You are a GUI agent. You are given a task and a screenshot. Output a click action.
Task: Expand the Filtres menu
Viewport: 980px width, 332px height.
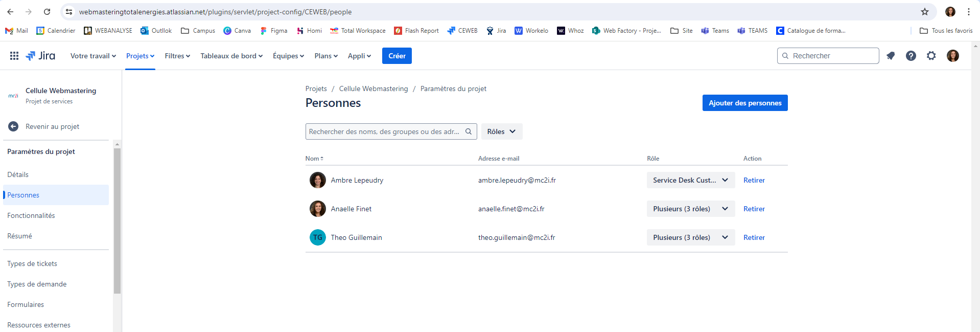pos(177,56)
